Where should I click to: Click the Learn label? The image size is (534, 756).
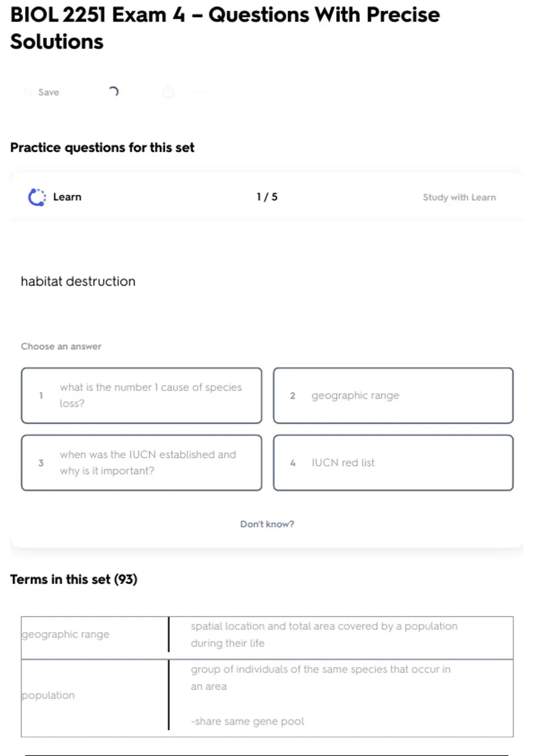tap(67, 197)
